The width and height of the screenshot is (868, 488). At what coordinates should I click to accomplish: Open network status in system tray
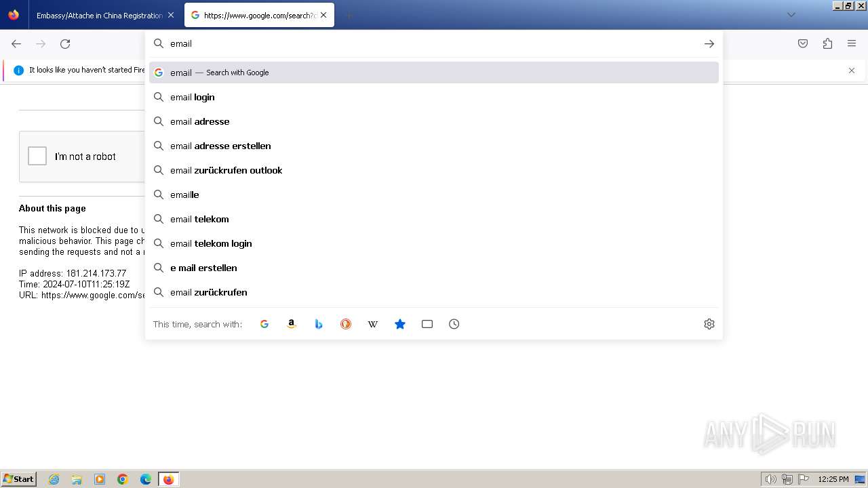tap(787, 479)
